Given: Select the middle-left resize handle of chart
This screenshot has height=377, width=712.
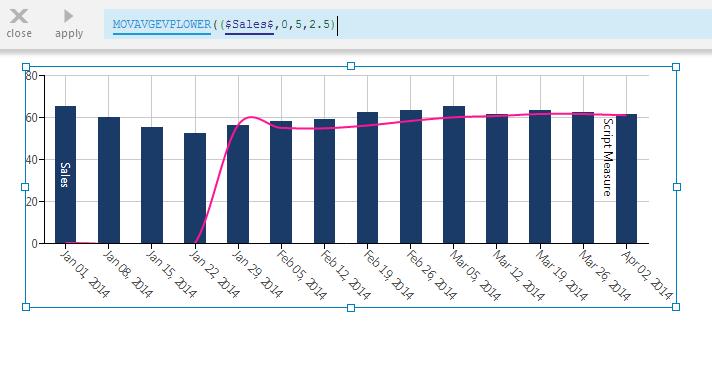Looking at the screenshot, I should click(x=25, y=187).
